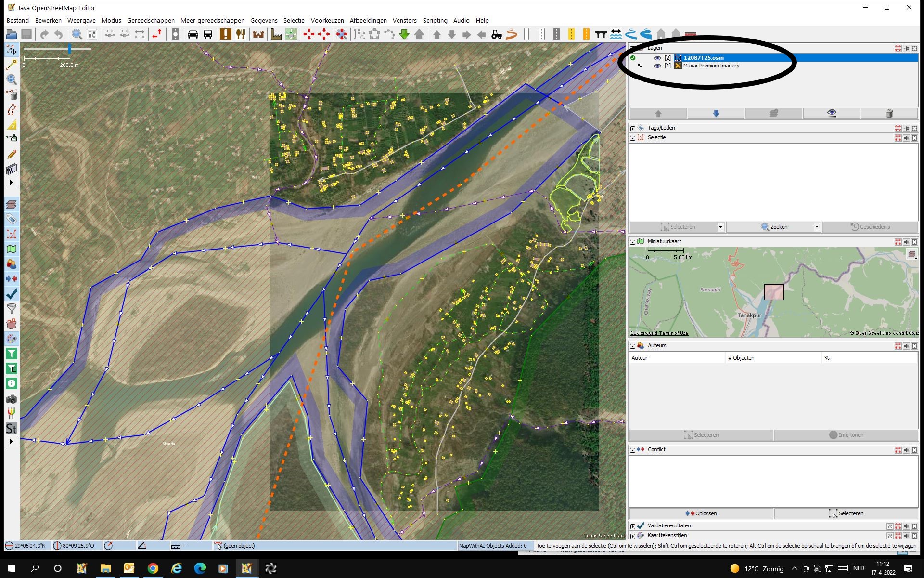Expand the Validatieresultaten panel

633,526
